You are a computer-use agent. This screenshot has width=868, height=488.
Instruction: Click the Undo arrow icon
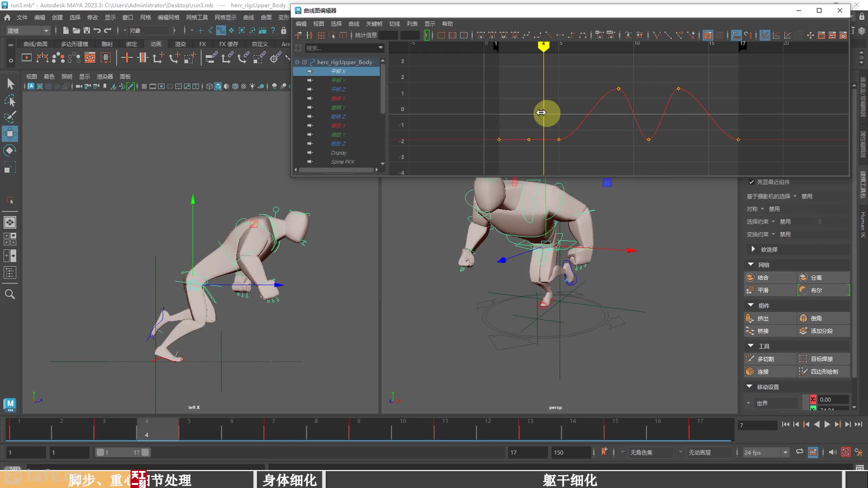coord(97,30)
